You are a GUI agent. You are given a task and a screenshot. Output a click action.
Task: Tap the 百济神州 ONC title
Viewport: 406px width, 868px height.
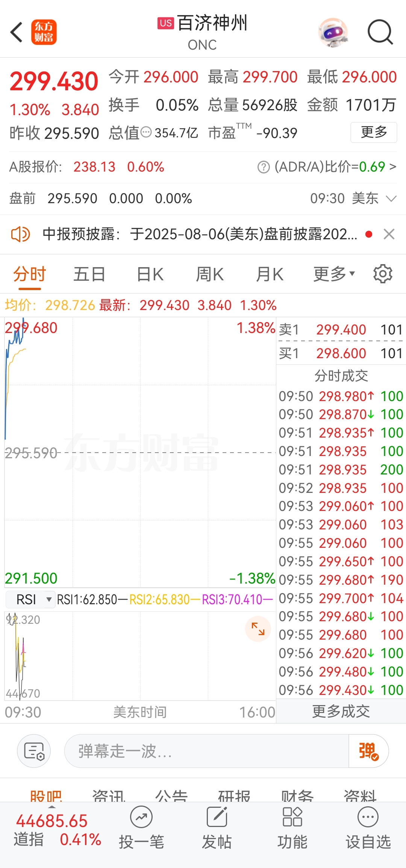[x=203, y=32]
